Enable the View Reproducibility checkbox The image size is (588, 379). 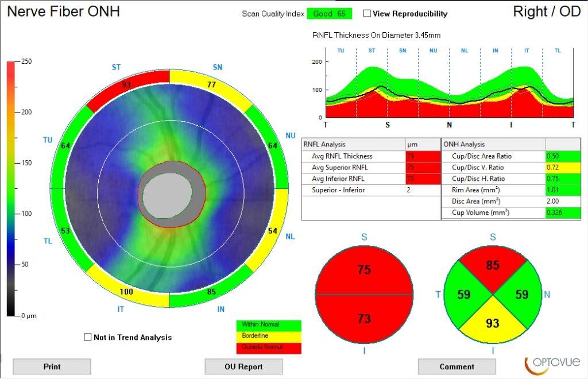click(367, 13)
